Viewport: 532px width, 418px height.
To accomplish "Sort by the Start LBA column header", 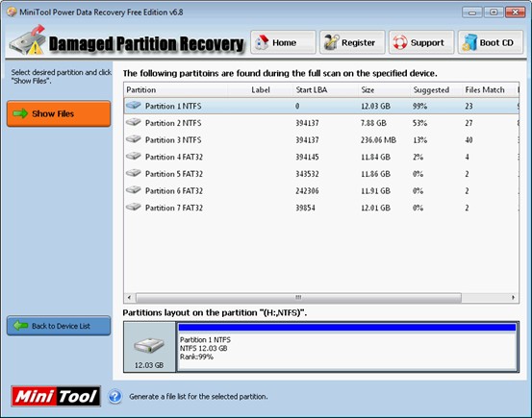I will [x=325, y=89].
